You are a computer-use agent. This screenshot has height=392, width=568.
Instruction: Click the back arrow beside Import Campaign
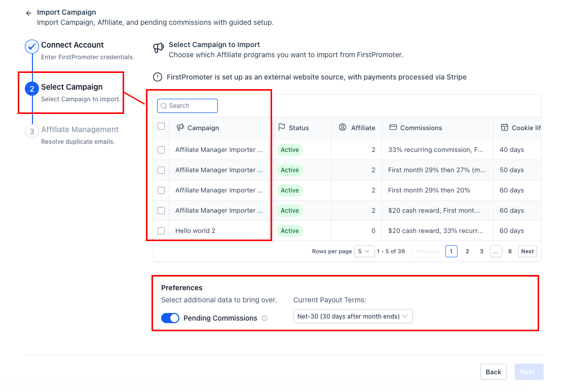[x=28, y=13]
